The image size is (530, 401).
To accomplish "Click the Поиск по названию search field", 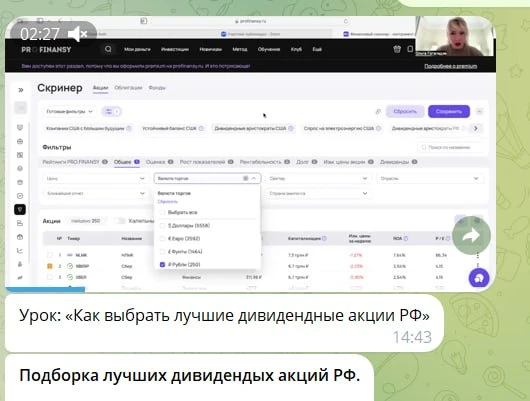I will [452, 147].
